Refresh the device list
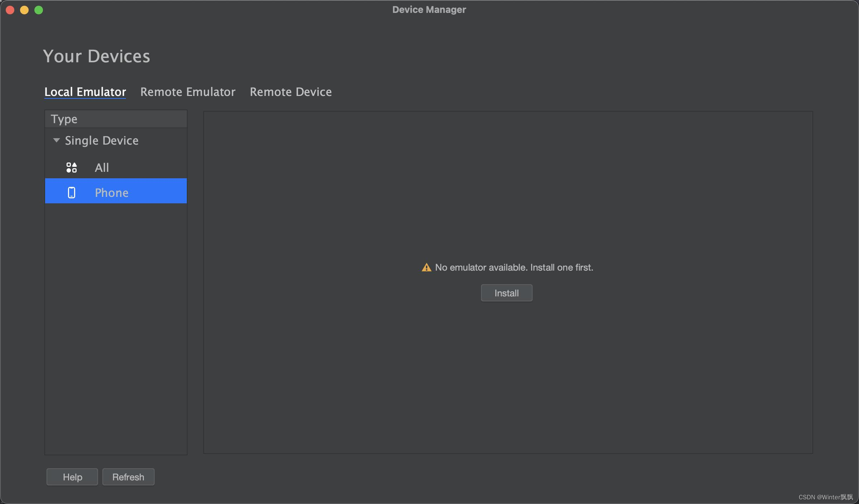The width and height of the screenshot is (859, 504). [128, 477]
